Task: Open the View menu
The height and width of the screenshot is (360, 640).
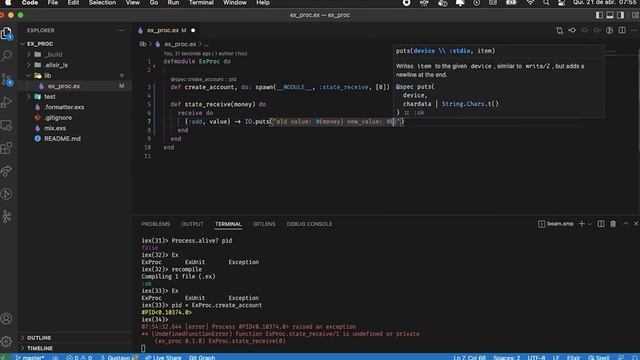Action: pyautogui.click(x=132, y=3)
